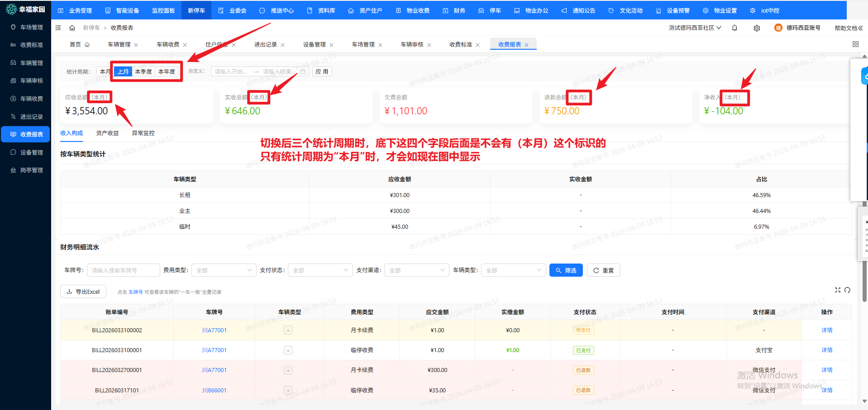Click the 导出Excel button
The image size is (868, 410).
click(x=83, y=292)
